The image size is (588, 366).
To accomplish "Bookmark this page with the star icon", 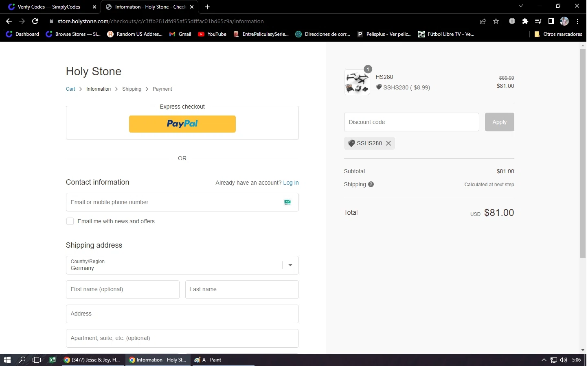I will (x=496, y=21).
